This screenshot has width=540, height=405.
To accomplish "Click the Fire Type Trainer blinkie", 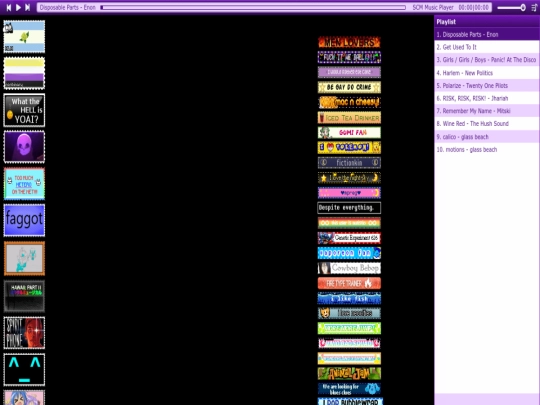I will pos(349,283).
